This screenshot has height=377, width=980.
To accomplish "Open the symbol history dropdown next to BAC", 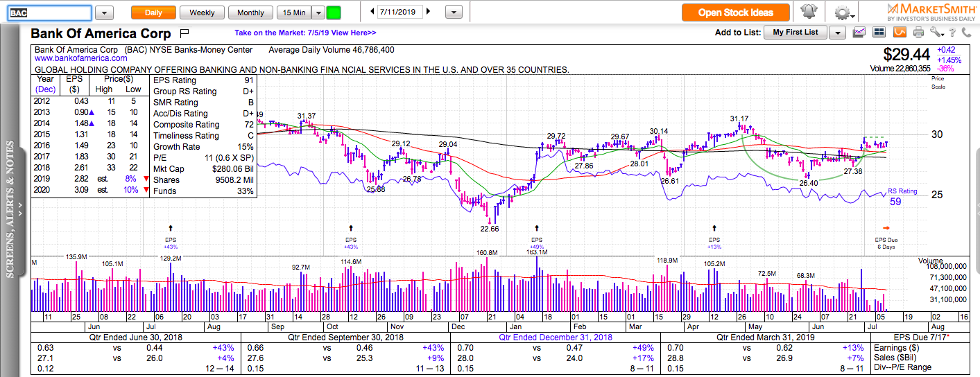I will (x=104, y=12).
